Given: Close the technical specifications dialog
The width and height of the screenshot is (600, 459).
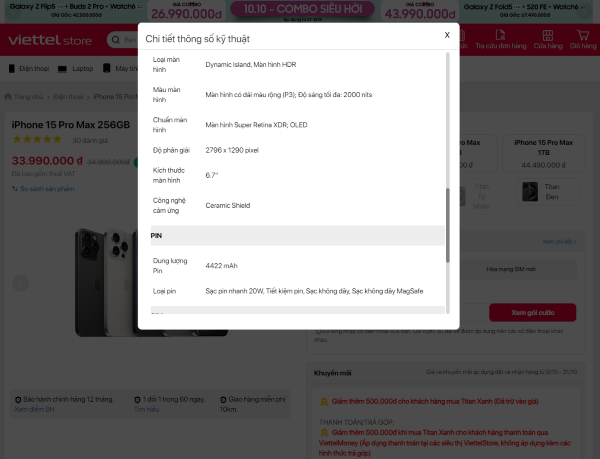Looking at the screenshot, I should 447,35.
